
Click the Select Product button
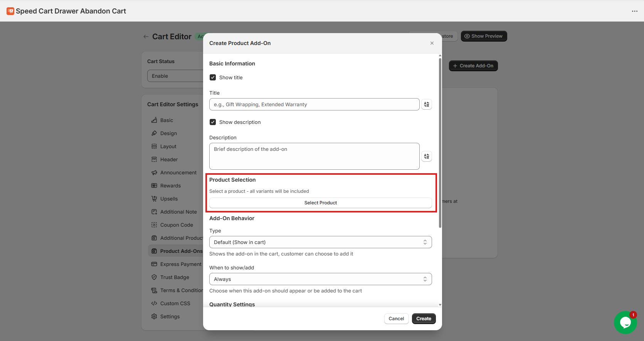click(x=320, y=203)
